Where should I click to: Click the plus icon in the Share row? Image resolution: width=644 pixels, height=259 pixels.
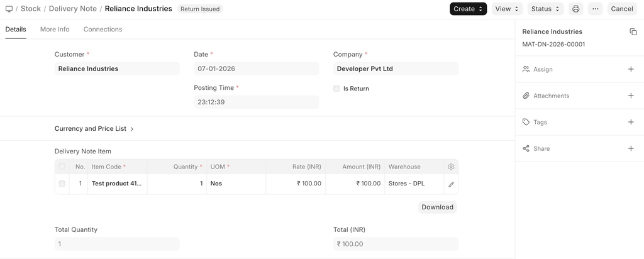click(x=631, y=148)
